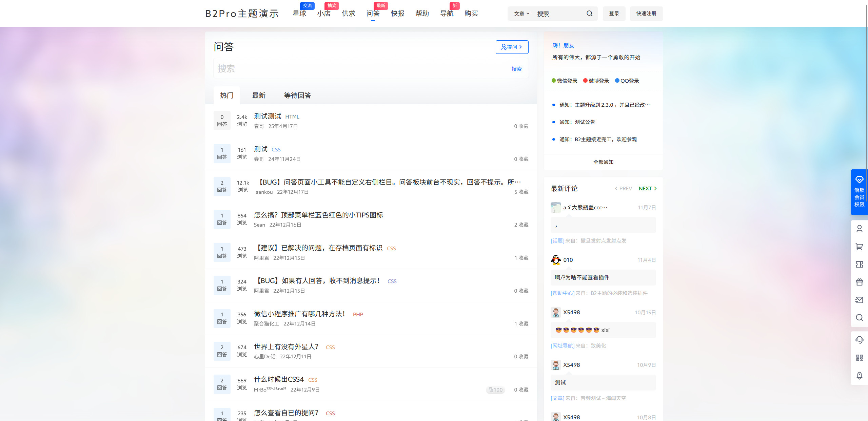Open the shopping cart sidebar icon
Viewport: 868px width, 421px height.
coord(860,247)
